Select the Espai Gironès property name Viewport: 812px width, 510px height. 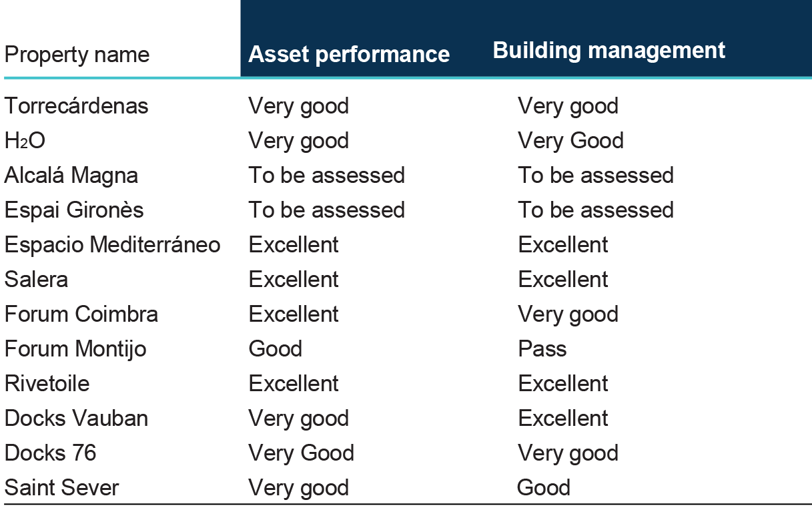click(x=74, y=210)
